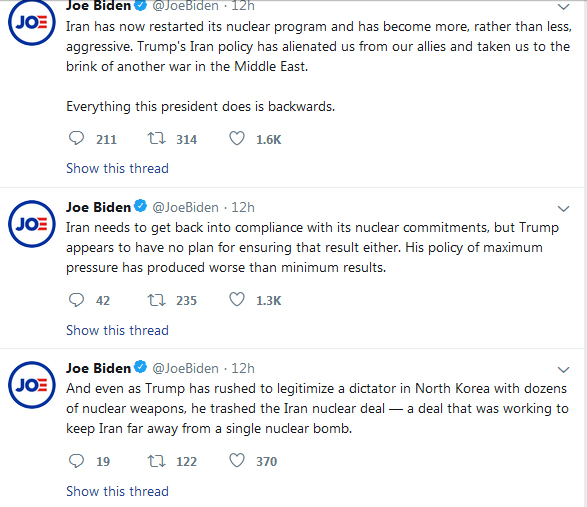Viewport: 587px width, 507px height.
Task: Reply to the 'maximum pressure' tweet
Action: pyautogui.click(x=77, y=300)
